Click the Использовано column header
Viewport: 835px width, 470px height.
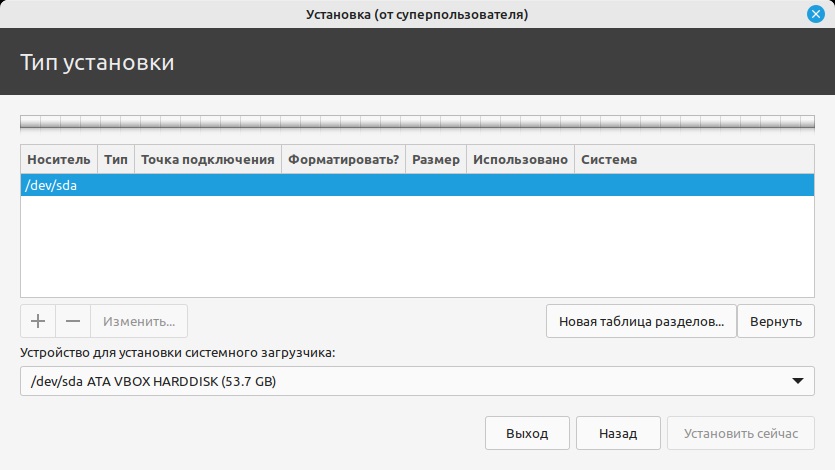point(520,160)
